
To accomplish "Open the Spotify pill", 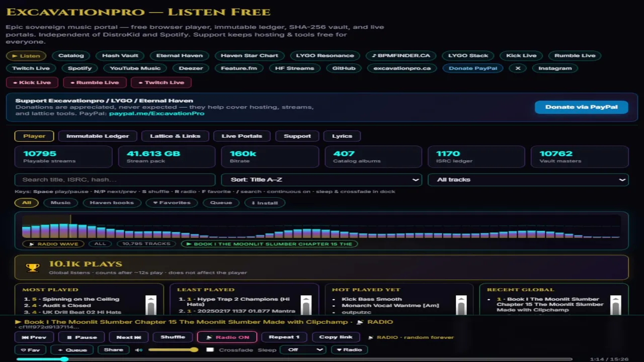I will pos(79,68).
